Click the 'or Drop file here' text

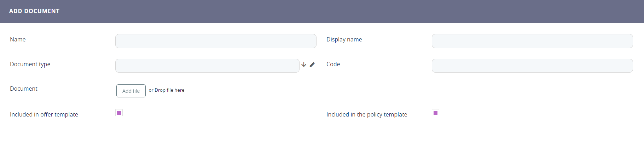[167, 90]
